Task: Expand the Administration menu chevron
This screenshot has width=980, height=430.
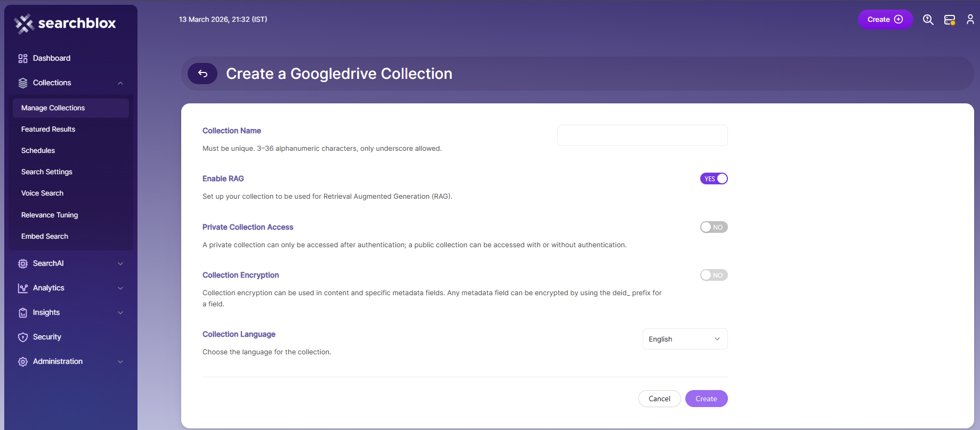Action: click(x=120, y=362)
